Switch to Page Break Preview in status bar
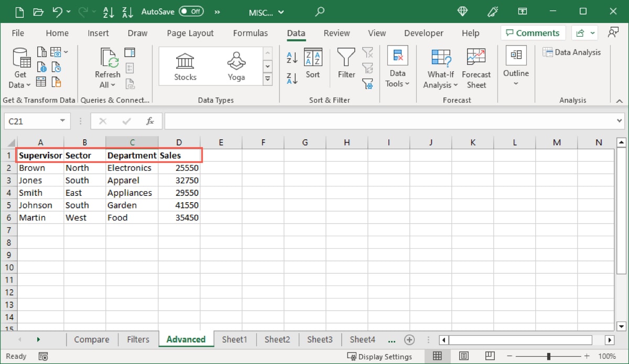This screenshot has width=629, height=364. [x=490, y=356]
